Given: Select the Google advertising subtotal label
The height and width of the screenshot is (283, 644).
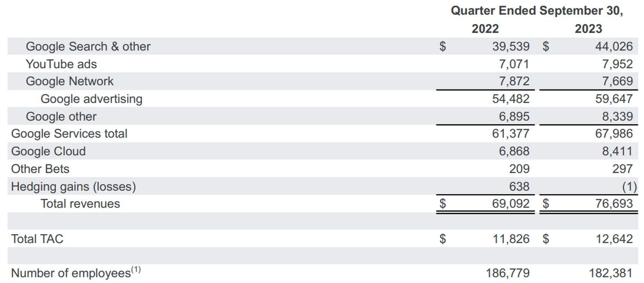Looking at the screenshot, I should (x=91, y=99).
